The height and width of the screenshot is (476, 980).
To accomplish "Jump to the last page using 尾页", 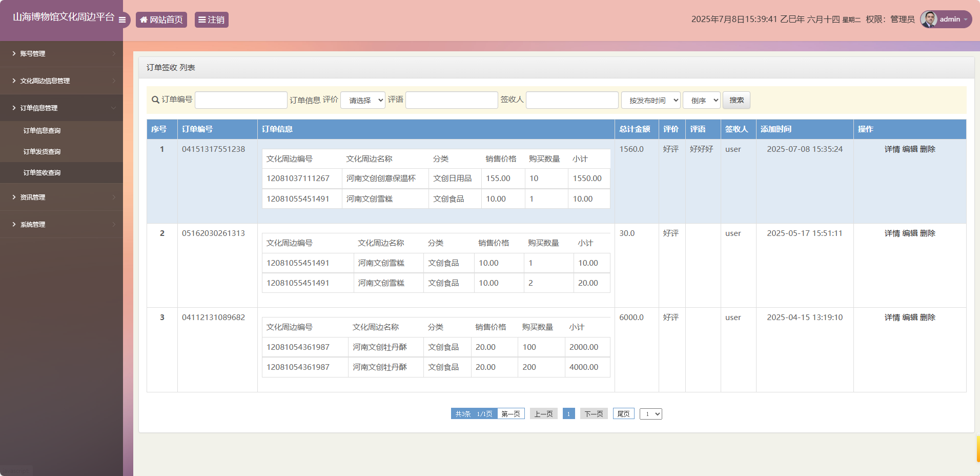I will (x=623, y=413).
